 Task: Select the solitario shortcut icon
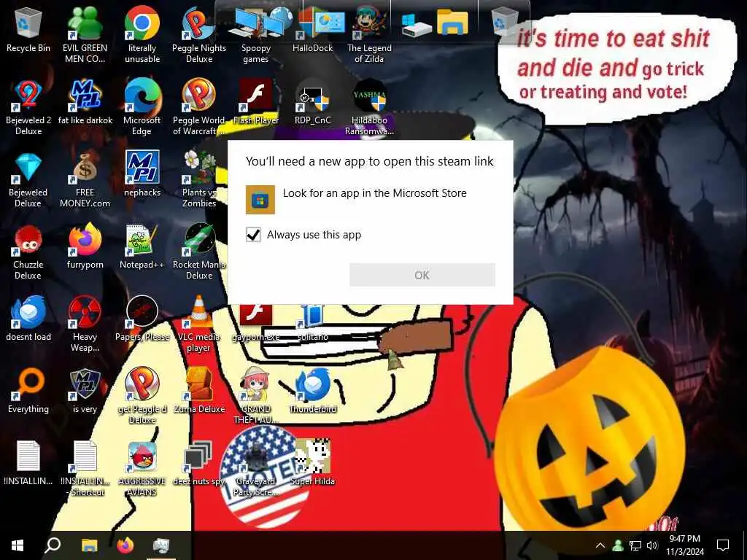(312, 315)
